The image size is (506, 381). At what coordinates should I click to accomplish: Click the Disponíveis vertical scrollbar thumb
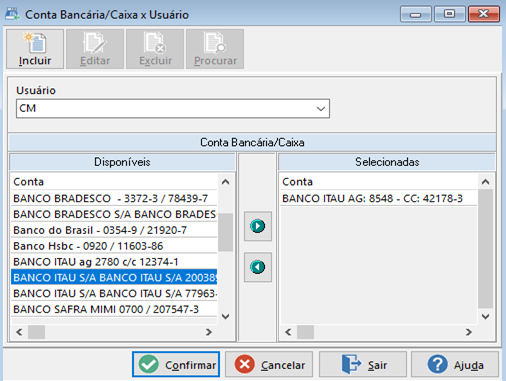pyautogui.click(x=226, y=232)
